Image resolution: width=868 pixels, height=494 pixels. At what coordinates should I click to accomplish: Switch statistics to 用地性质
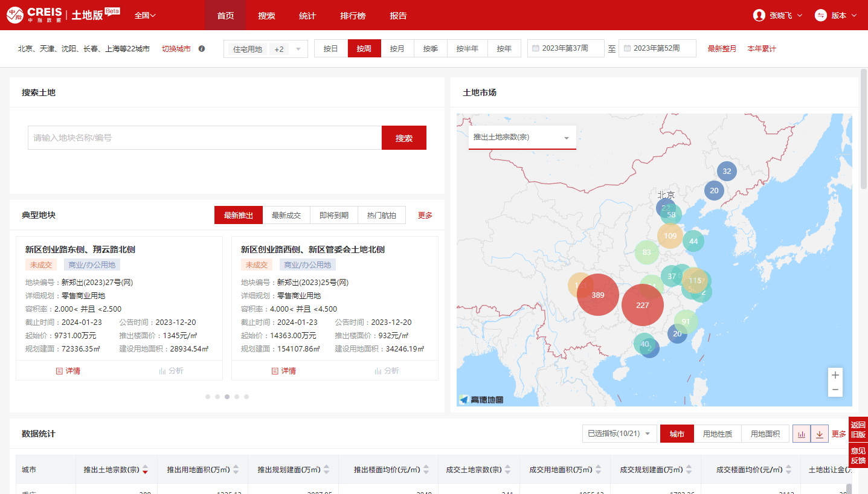click(717, 434)
